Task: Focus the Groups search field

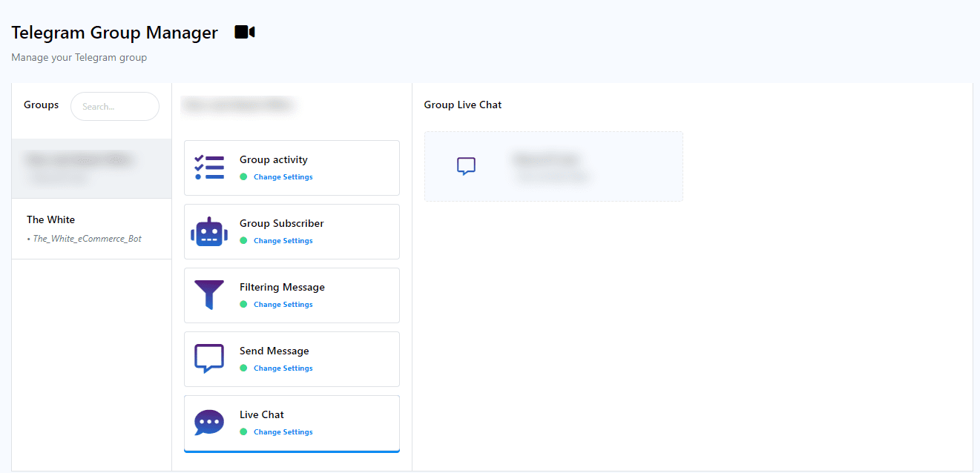Action: (x=115, y=107)
